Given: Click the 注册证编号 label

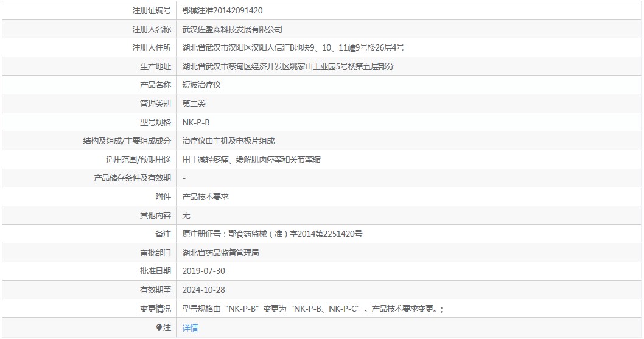Looking at the screenshot, I should 152,11.
